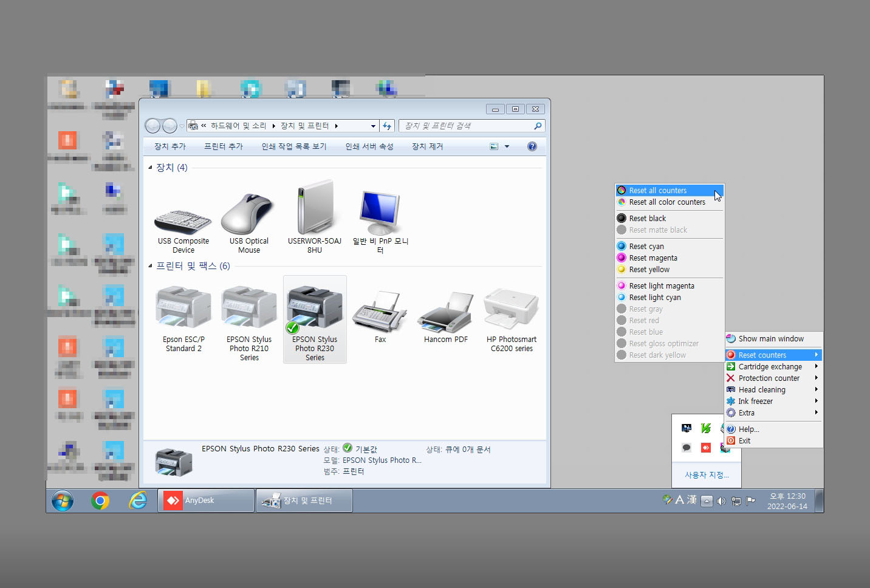Image resolution: width=870 pixels, height=588 pixels.
Task: Click the snowflake Ink freezer icon
Action: coord(731,401)
